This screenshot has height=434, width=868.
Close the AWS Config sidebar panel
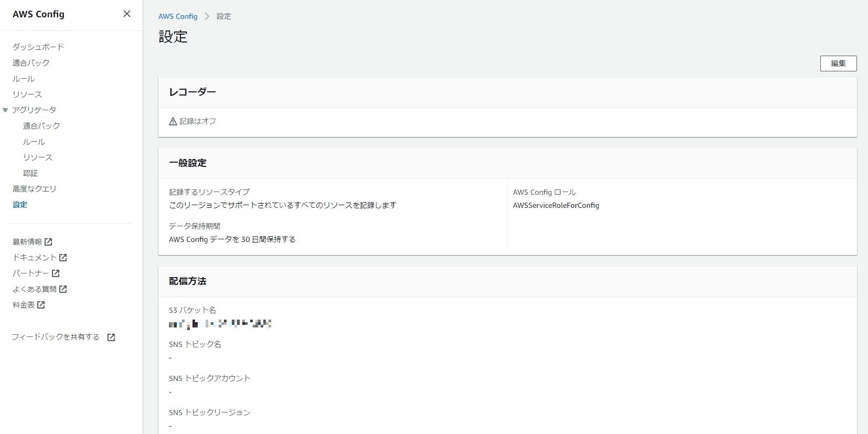127,14
